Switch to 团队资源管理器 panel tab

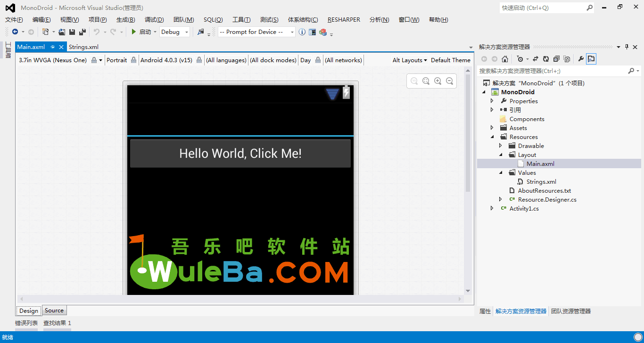[x=571, y=311]
